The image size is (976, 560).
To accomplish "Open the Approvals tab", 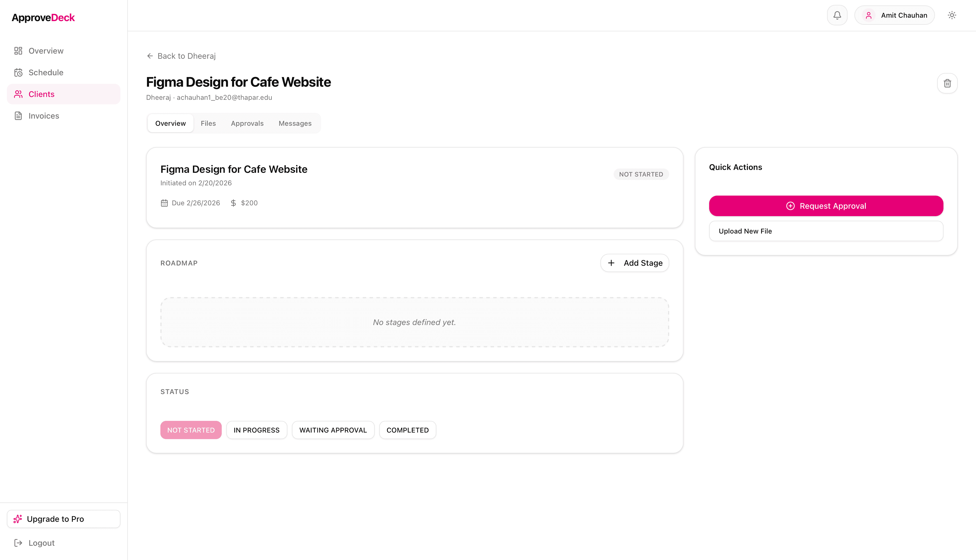I will [x=247, y=123].
